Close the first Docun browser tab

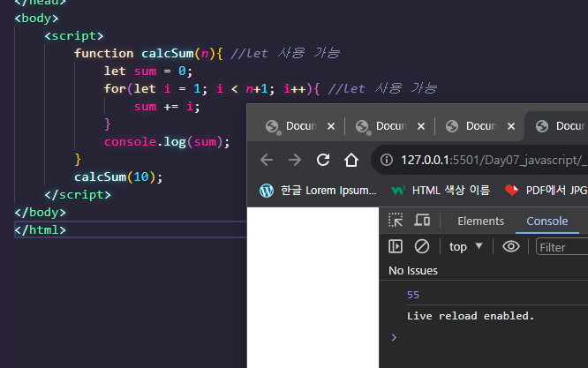(331, 126)
